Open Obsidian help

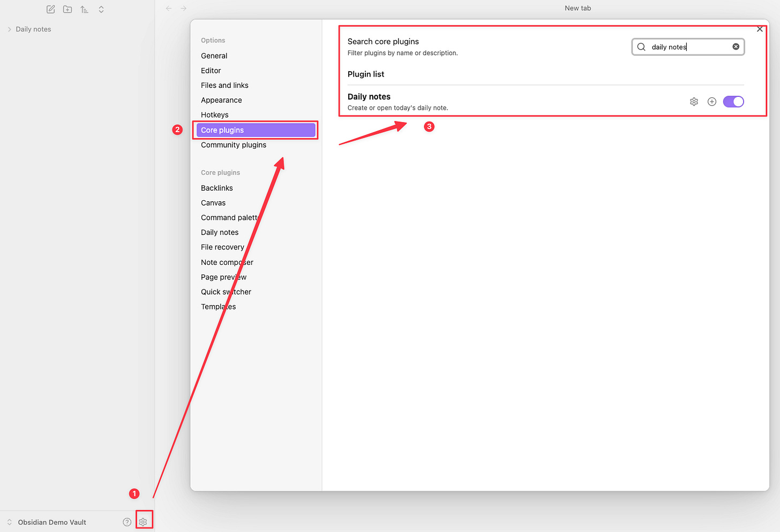126,521
